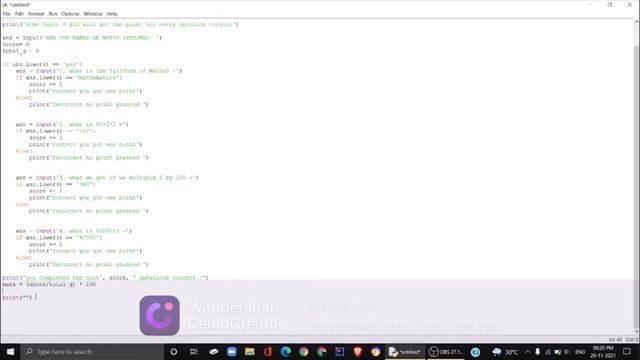
Task: Open the volume control in tray
Action: point(567,352)
